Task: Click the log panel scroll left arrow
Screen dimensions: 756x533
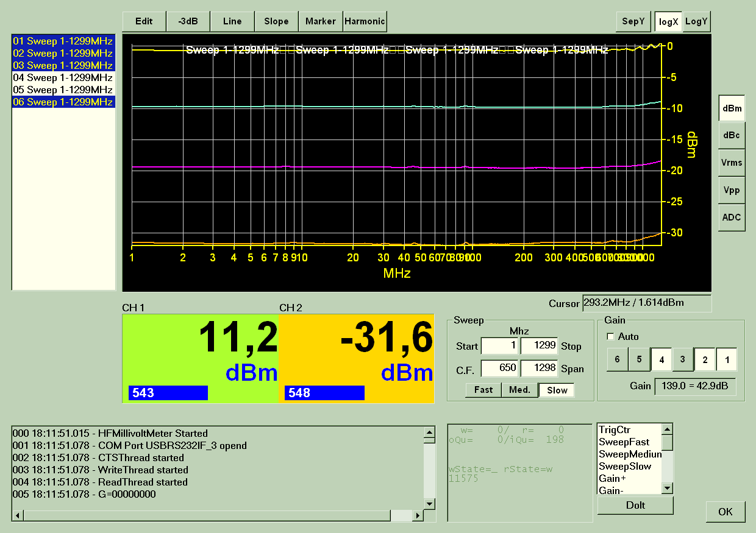Action: pos(18,516)
